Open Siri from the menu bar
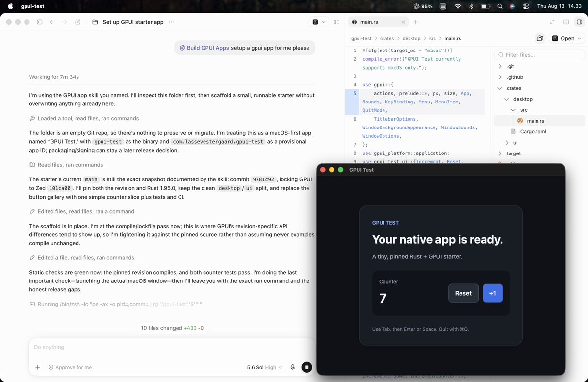This screenshot has width=588, height=382. [x=512, y=6]
